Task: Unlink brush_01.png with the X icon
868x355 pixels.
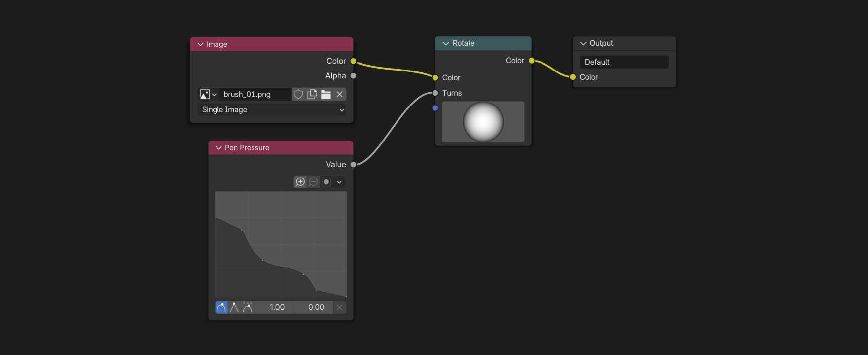Action: 340,94
